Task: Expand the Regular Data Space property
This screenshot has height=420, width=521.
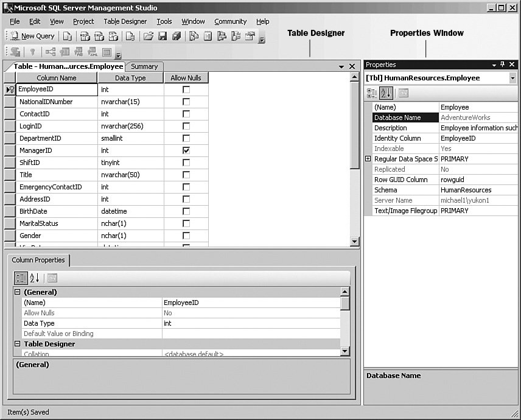Action: (x=368, y=159)
